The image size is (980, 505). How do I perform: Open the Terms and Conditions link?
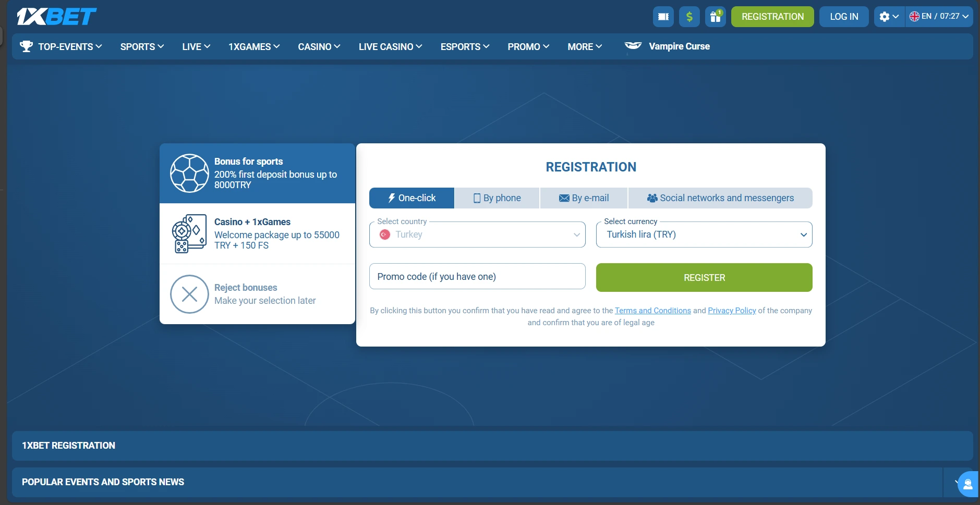[x=652, y=310]
